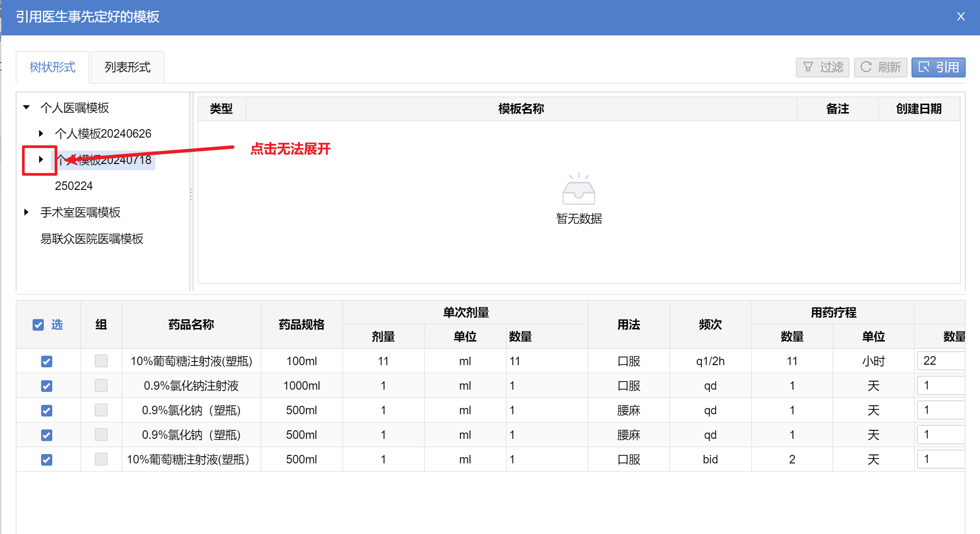Collapse the 个人医嘱模板 tree node

click(x=26, y=107)
